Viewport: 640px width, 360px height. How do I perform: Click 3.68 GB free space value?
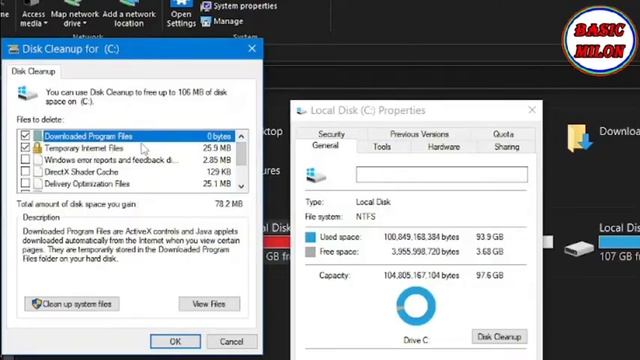(x=489, y=251)
